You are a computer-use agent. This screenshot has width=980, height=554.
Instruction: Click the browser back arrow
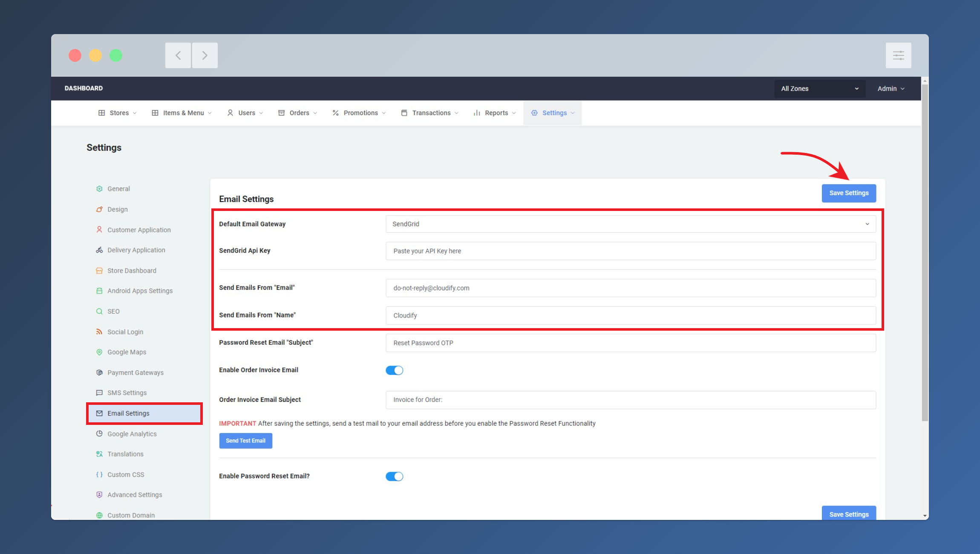[x=178, y=55]
